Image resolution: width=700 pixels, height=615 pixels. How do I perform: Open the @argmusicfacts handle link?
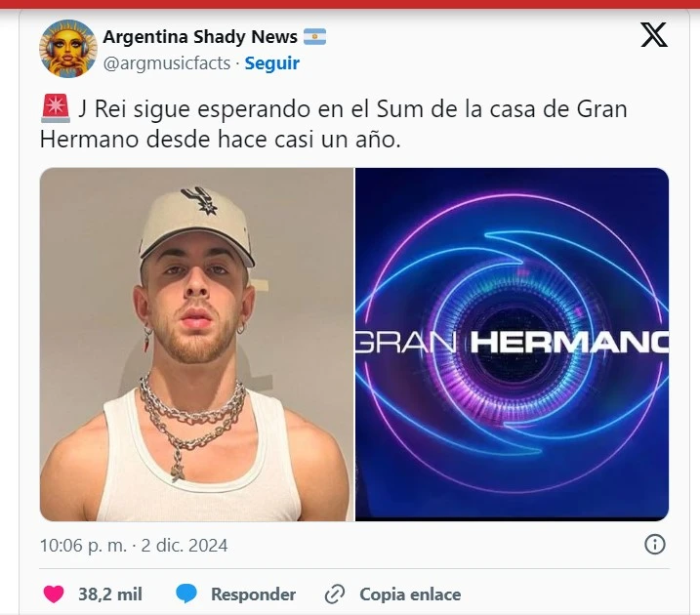coord(167,62)
